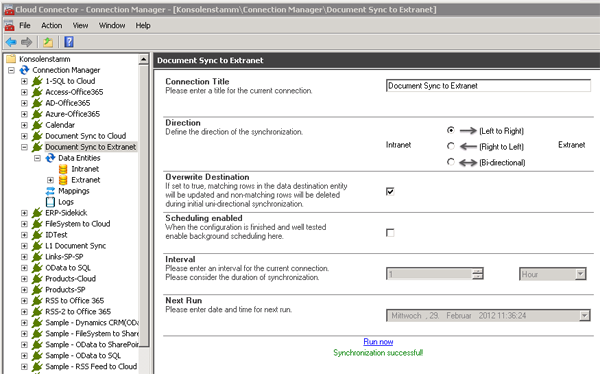The width and height of the screenshot is (600, 374).
Task: Select Document Sync to Extranet tree item
Action: [x=91, y=147]
